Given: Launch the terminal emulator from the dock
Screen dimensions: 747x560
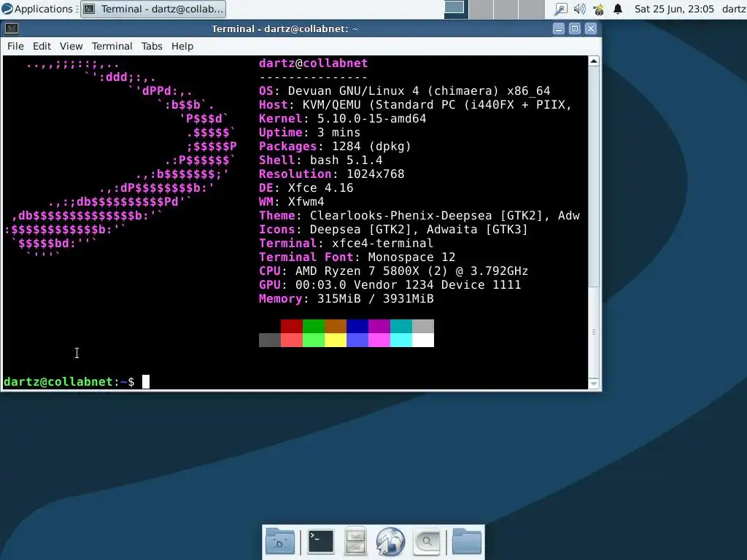Looking at the screenshot, I should tap(321, 542).
